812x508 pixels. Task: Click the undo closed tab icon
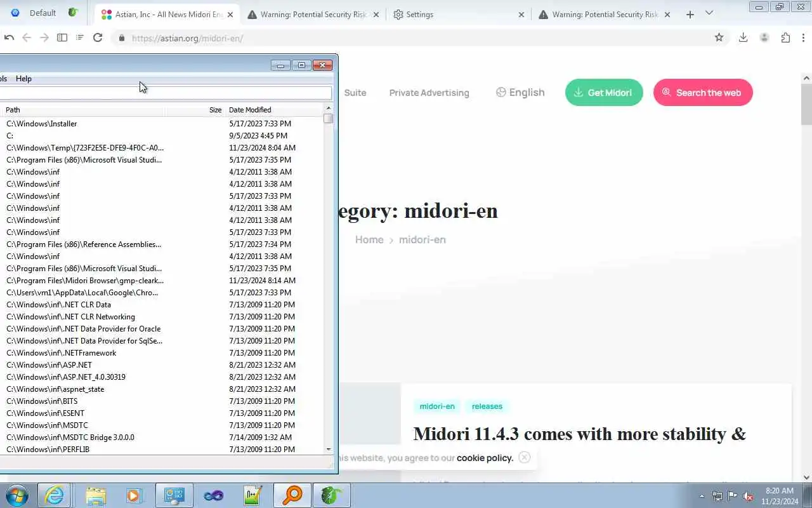pyautogui.click(x=9, y=38)
